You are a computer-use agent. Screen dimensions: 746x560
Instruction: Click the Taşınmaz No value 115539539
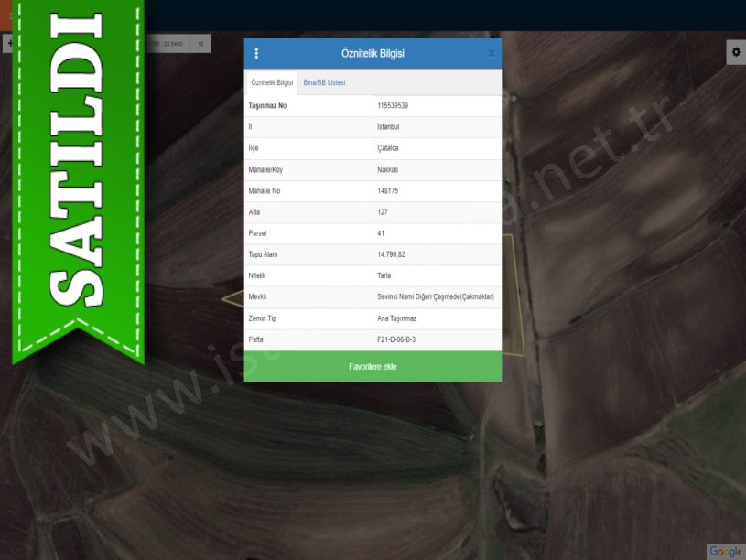(393, 106)
